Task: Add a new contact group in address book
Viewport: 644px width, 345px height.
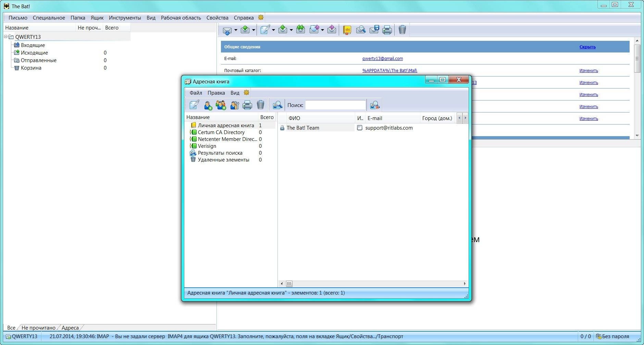Action: tap(221, 105)
